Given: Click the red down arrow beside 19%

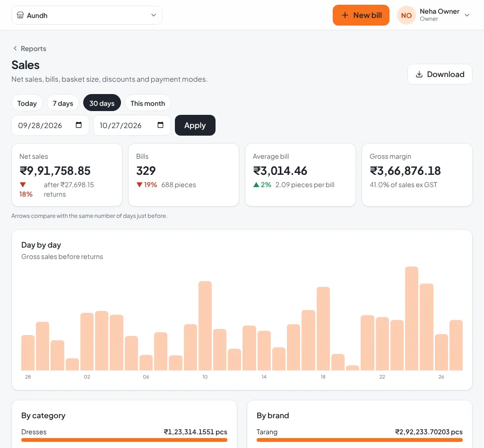Looking at the screenshot, I should (x=139, y=184).
